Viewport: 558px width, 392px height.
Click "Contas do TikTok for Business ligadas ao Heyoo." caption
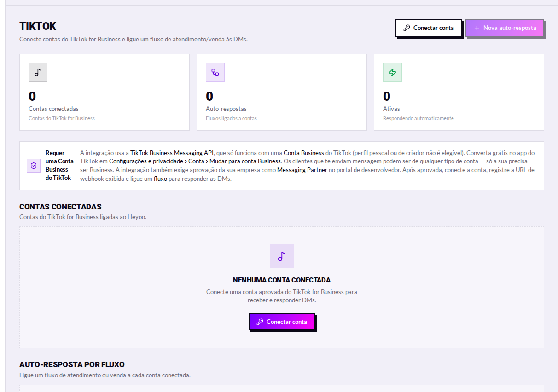(x=83, y=217)
